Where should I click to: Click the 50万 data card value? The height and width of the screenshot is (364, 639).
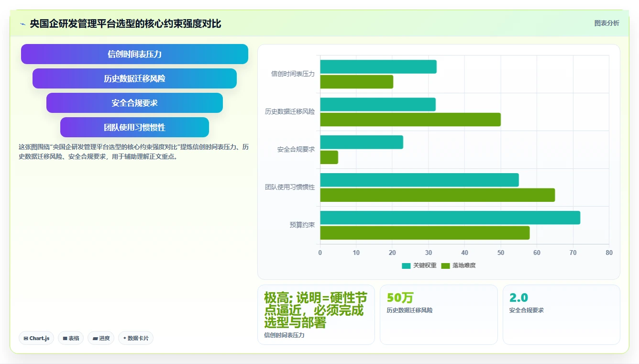(400, 298)
